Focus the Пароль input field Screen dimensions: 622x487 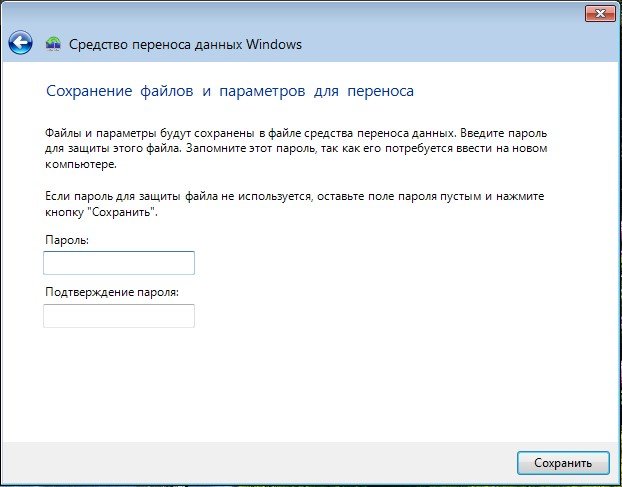tap(119, 263)
